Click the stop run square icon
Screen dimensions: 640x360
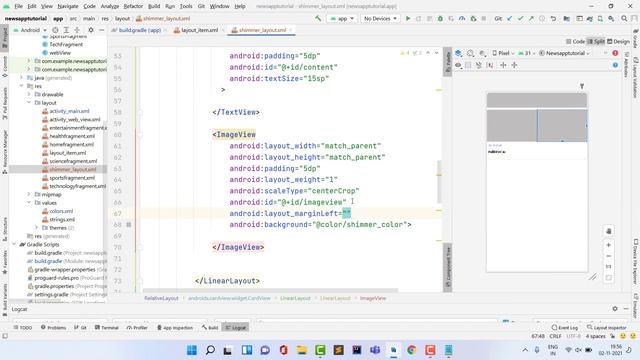click(x=484, y=18)
